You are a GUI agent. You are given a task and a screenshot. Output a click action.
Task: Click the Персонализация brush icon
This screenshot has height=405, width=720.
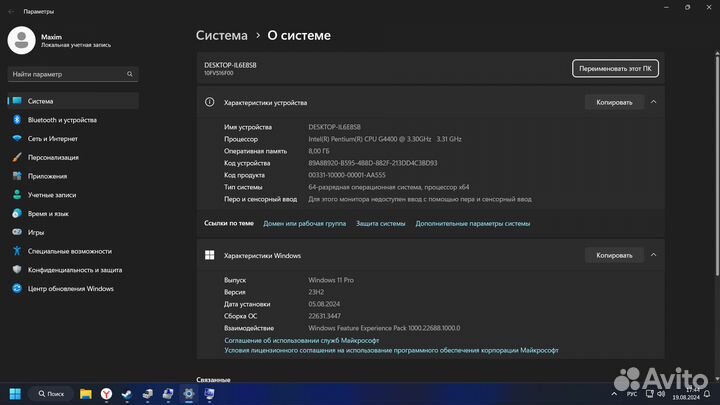17,158
